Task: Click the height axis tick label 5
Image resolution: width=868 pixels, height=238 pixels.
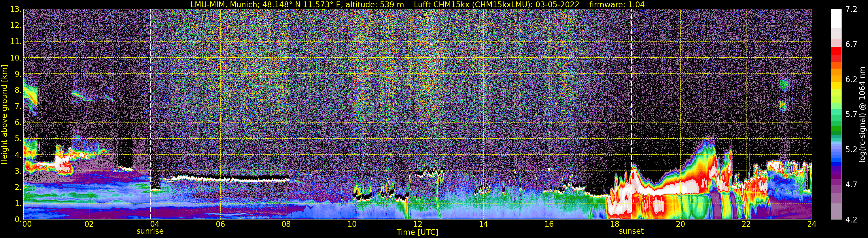Action: 18,139
